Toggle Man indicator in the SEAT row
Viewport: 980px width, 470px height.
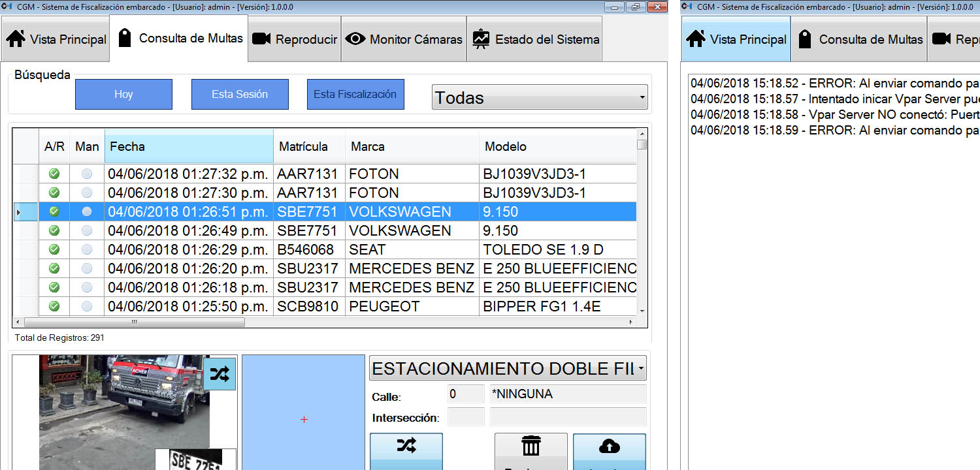click(87, 249)
